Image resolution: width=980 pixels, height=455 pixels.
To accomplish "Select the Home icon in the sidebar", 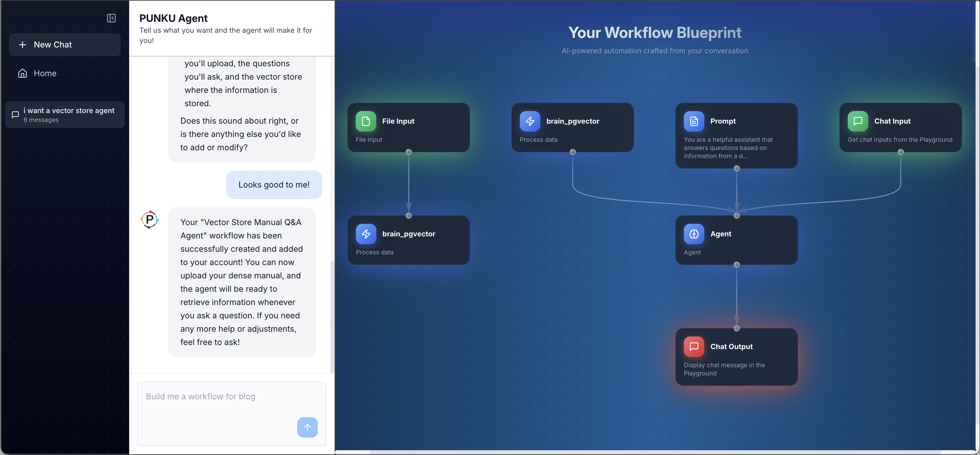I will point(23,73).
